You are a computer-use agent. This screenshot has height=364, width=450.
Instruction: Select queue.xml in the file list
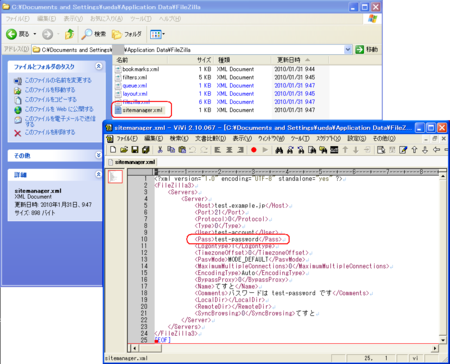pyautogui.click(x=135, y=86)
